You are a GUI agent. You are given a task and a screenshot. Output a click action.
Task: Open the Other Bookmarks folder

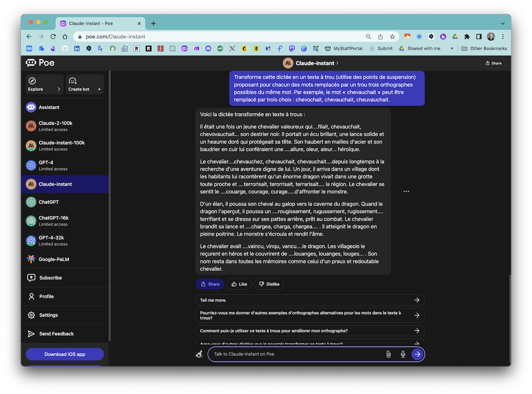click(484, 49)
